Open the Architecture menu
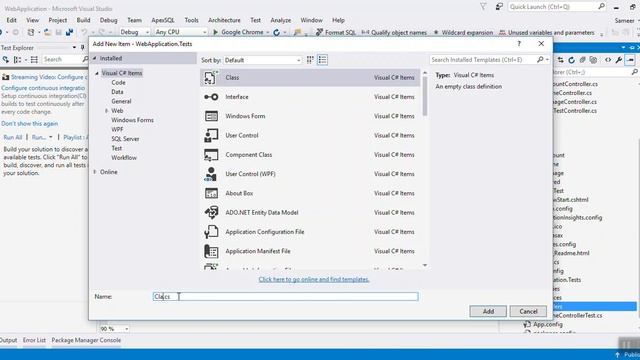 tap(224, 20)
